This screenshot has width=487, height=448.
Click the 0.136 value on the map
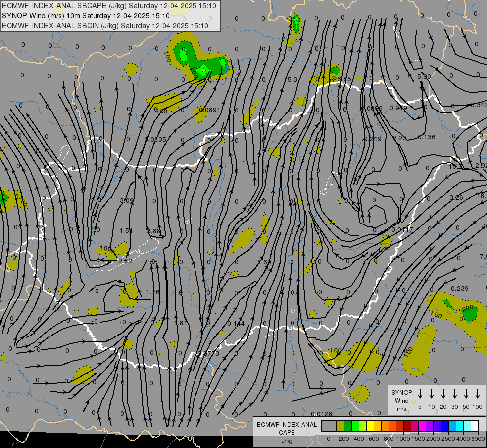(x=427, y=137)
